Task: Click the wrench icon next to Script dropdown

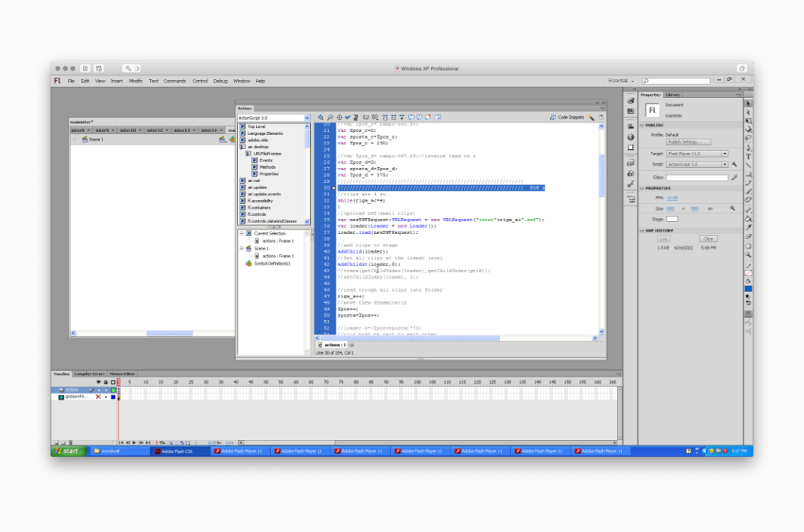Action: [734, 165]
